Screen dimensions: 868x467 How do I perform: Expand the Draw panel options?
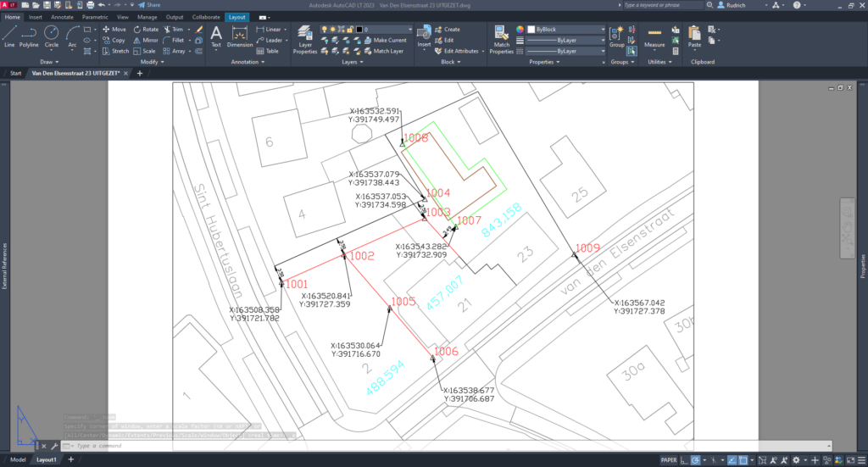pos(49,62)
